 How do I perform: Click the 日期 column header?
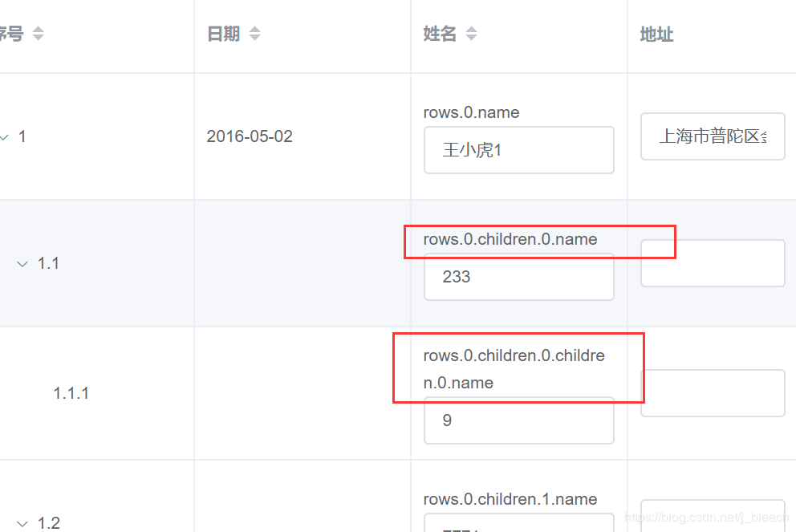click(223, 33)
